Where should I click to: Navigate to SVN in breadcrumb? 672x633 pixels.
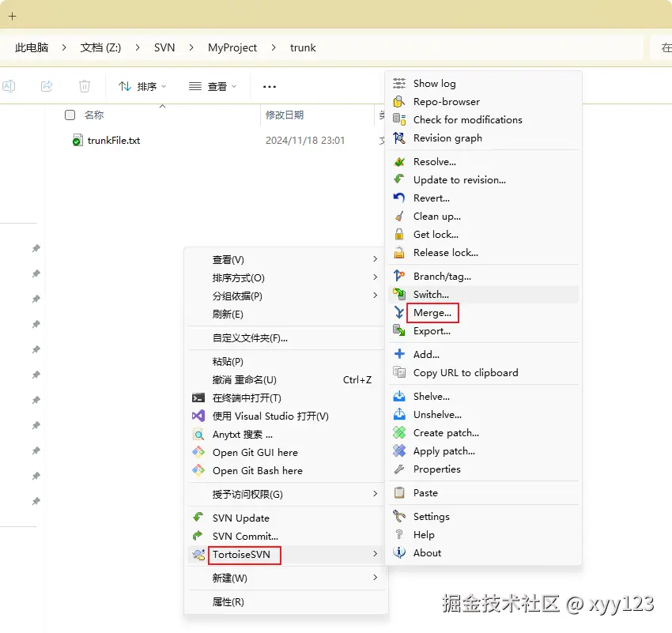[x=164, y=47]
